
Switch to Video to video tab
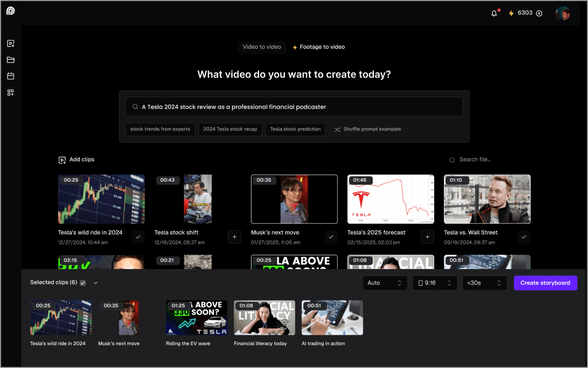[x=262, y=47]
